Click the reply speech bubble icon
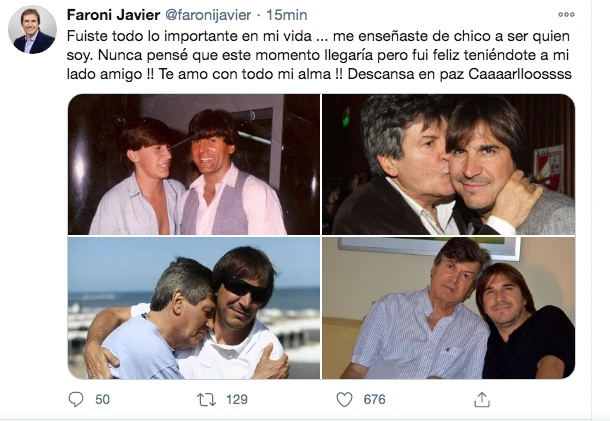Viewport: 610px width, 421px height. click(77, 399)
